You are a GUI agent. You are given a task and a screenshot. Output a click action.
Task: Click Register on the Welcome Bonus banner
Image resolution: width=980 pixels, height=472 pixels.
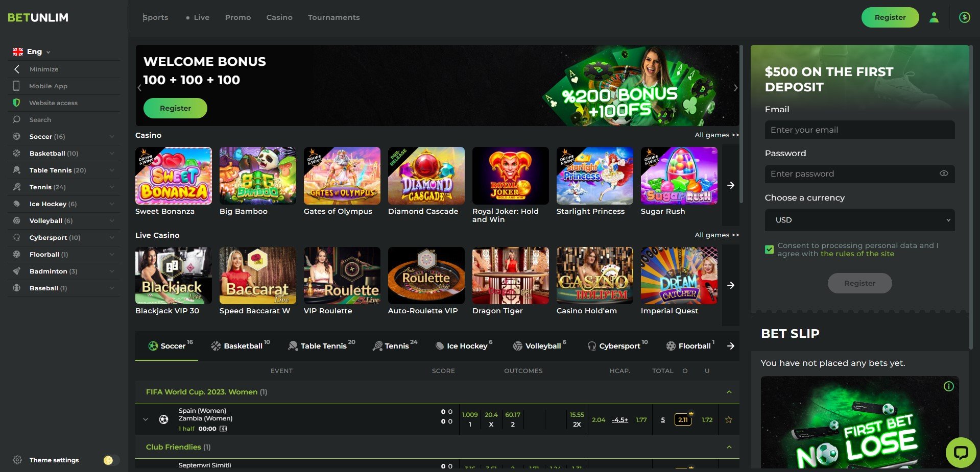click(x=175, y=108)
